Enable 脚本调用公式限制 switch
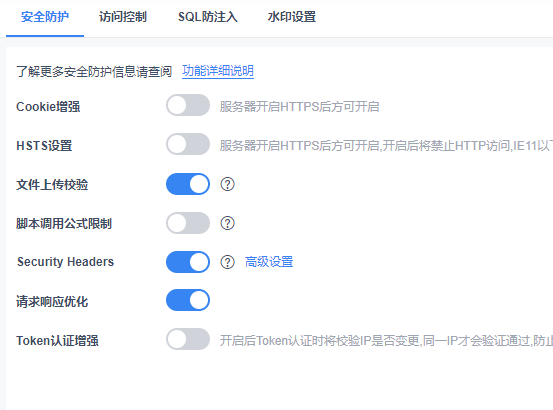The height and width of the screenshot is (410, 553). click(x=188, y=223)
